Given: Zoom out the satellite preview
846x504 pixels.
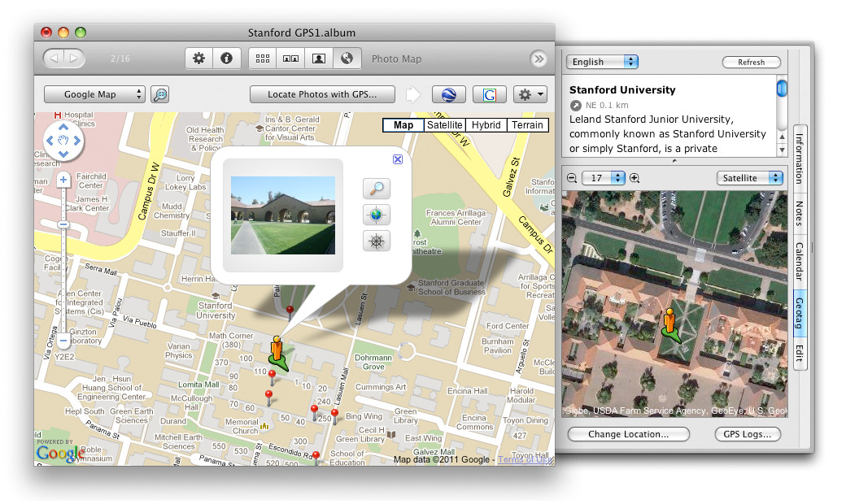Looking at the screenshot, I should 572,178.
